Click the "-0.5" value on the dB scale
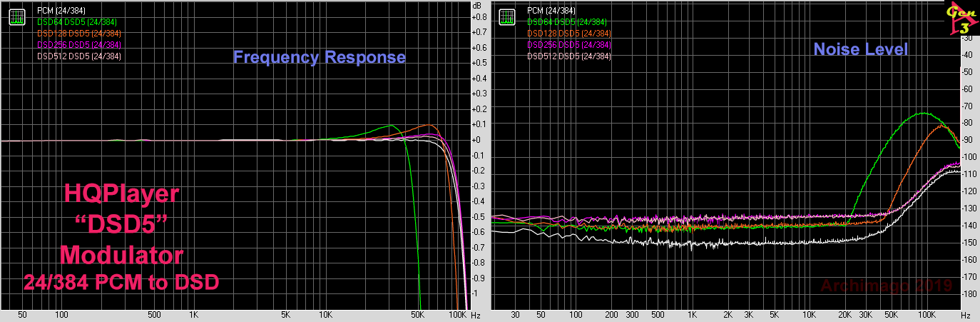This screenshot has height=322, width=980. click(479, 217)
